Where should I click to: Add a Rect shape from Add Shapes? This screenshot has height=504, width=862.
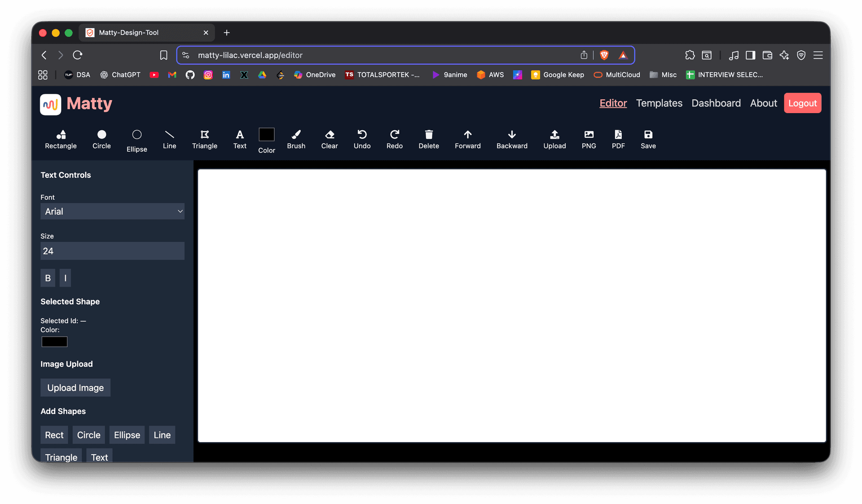pos(54,434)
